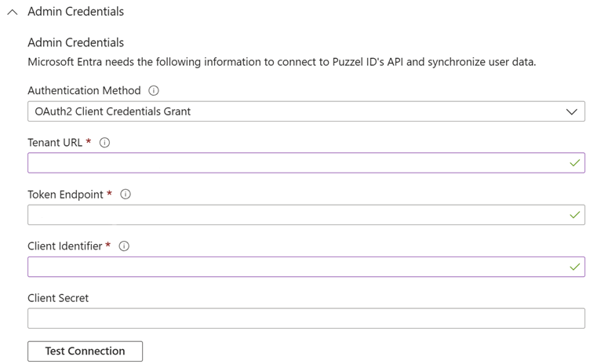Image resolution: width=608 pixels, height=364 pixels.
Task: Click the Token Endpoint label text
Action: pyautogui.click(x=66, y=195)
